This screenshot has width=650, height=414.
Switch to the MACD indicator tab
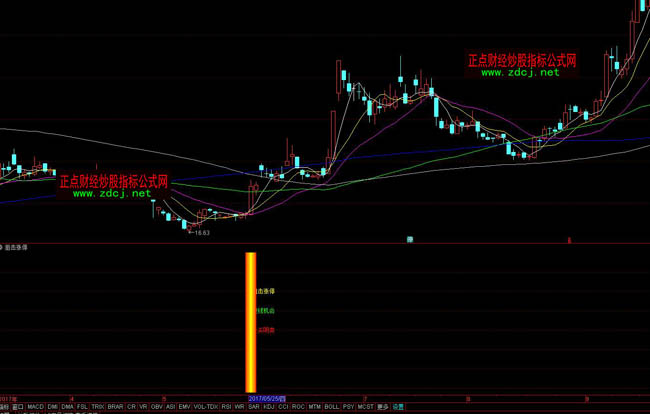tap(35, 406)
